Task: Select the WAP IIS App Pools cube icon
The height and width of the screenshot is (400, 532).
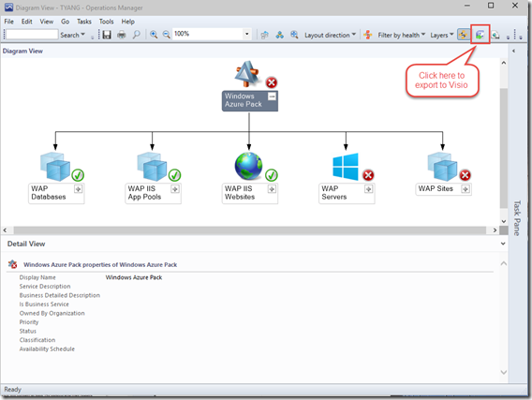Action: [152, 167]
